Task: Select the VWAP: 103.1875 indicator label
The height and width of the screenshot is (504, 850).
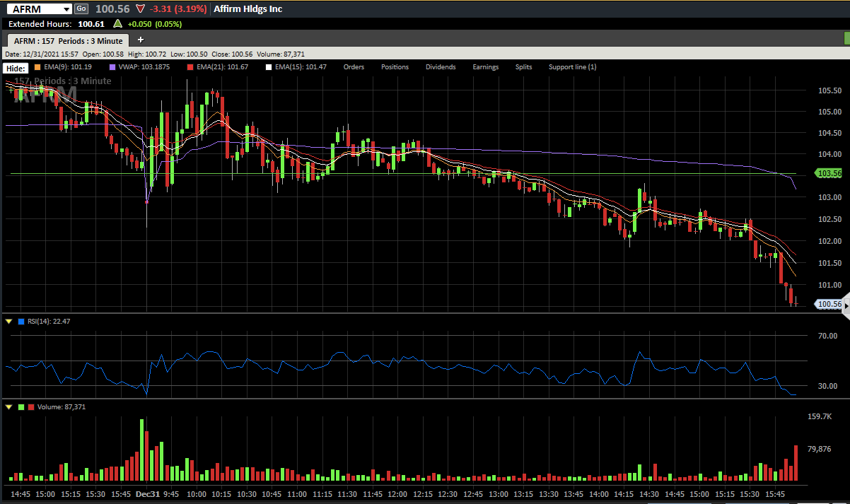Action: (144, 67)
